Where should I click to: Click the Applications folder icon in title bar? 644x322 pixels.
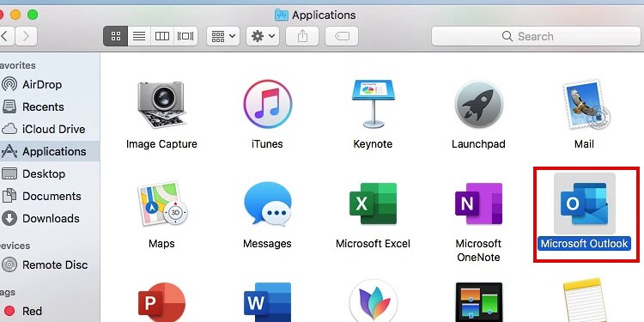[x=282, y=15]
